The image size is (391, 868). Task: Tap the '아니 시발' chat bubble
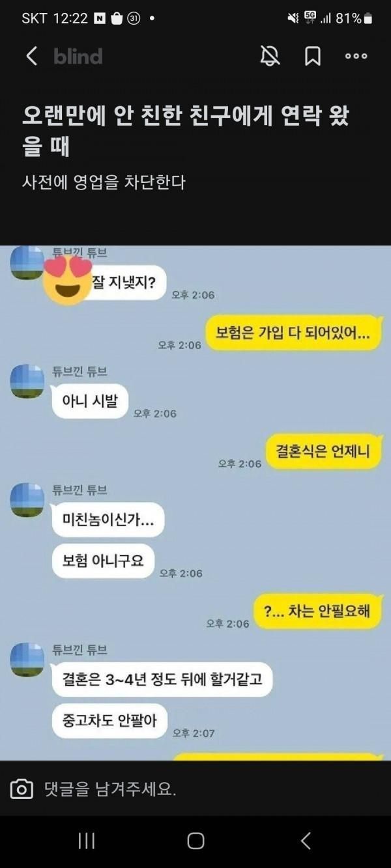(x=90, y=401)
